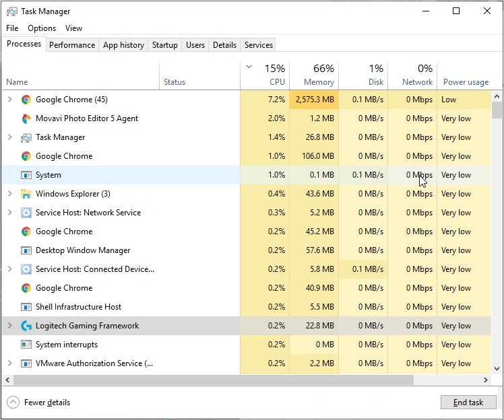
Task: Click the Chrome icon in the 45.2 MB row
Action: coord(26,232)
